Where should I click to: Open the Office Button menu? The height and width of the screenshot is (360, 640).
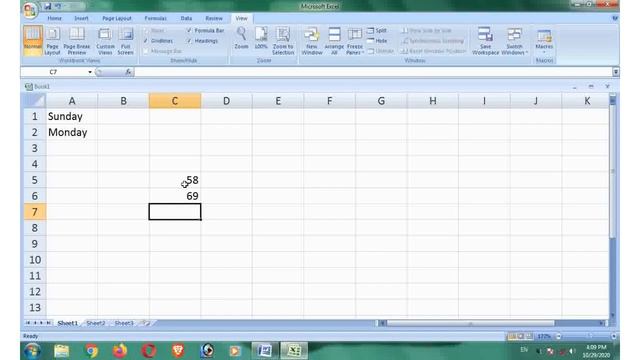click(30, 10)
